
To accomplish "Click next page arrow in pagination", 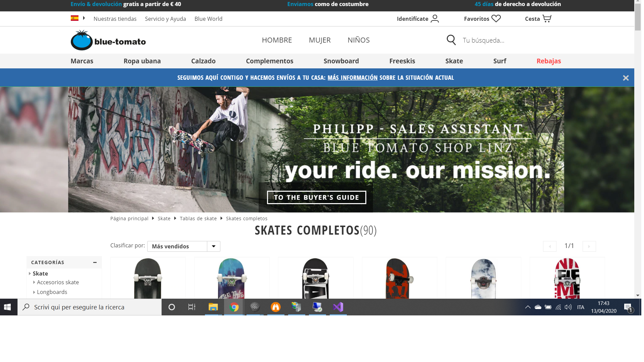I will (589, 246).
